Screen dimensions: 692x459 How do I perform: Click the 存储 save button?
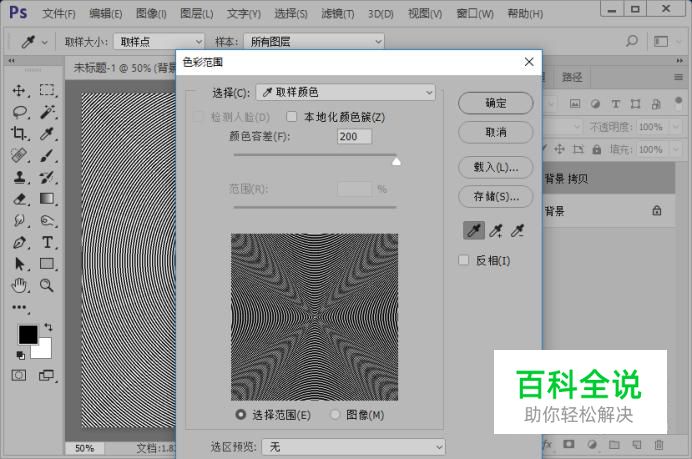pyautogui.click(x=496, y=196)
